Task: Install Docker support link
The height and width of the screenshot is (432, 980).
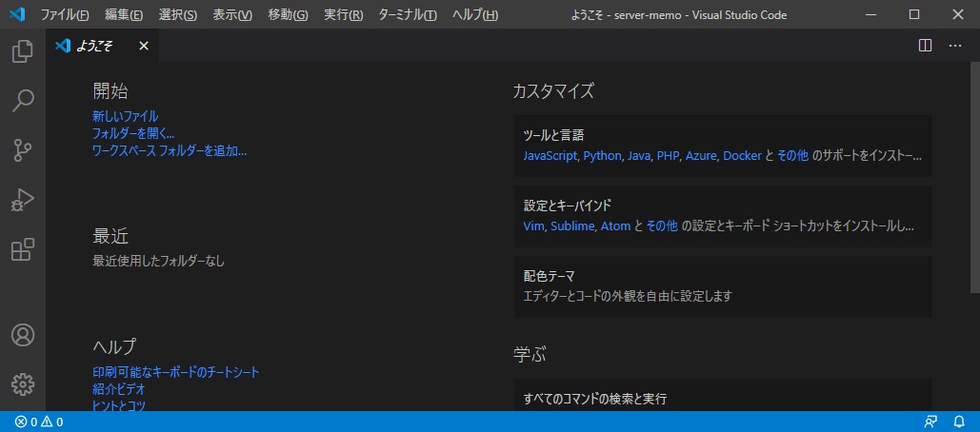Action: click(x=743, y=156)
